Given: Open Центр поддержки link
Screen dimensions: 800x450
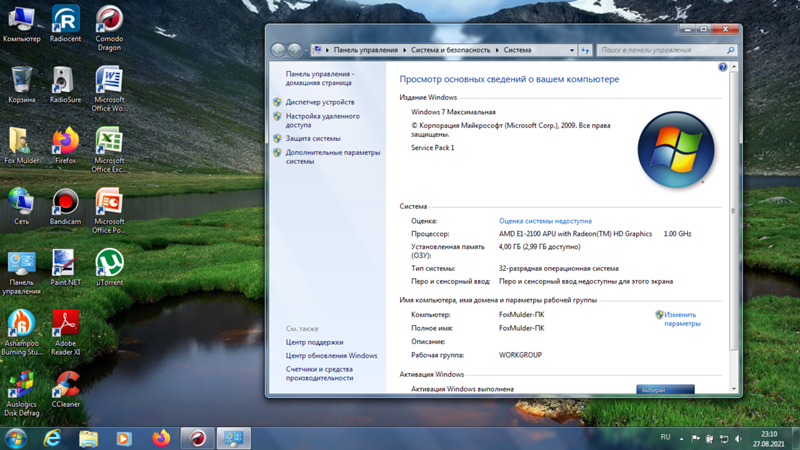Looking at the screenshot, I should pyautogui.click(x=314, y=342).
